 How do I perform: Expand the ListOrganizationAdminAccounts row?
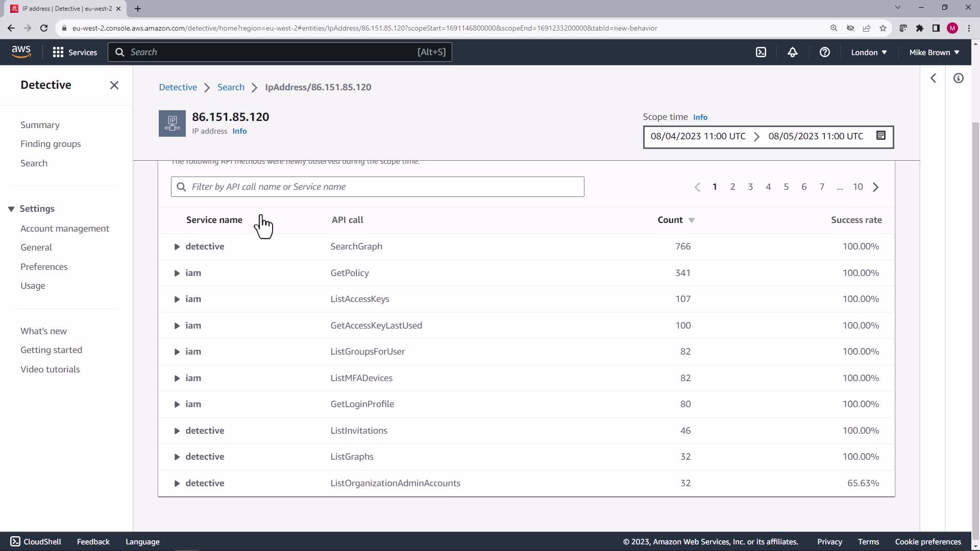click(177, 483)
